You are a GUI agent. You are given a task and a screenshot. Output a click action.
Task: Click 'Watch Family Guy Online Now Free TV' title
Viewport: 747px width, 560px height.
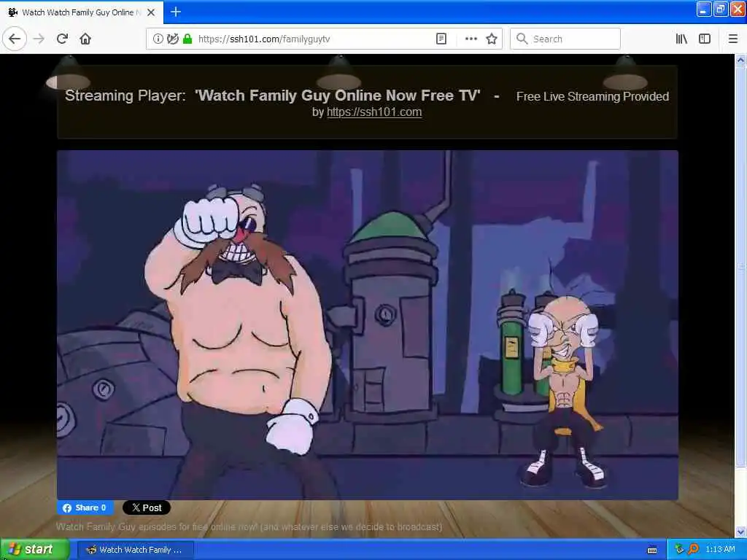337,96
